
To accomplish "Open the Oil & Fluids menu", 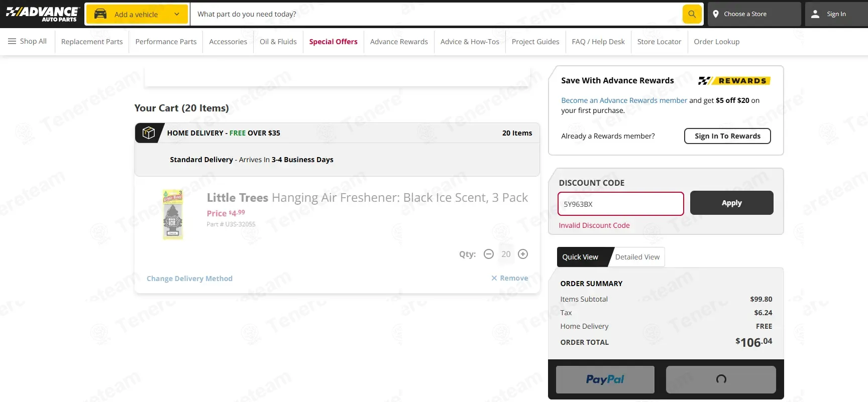I will [278, 42].
